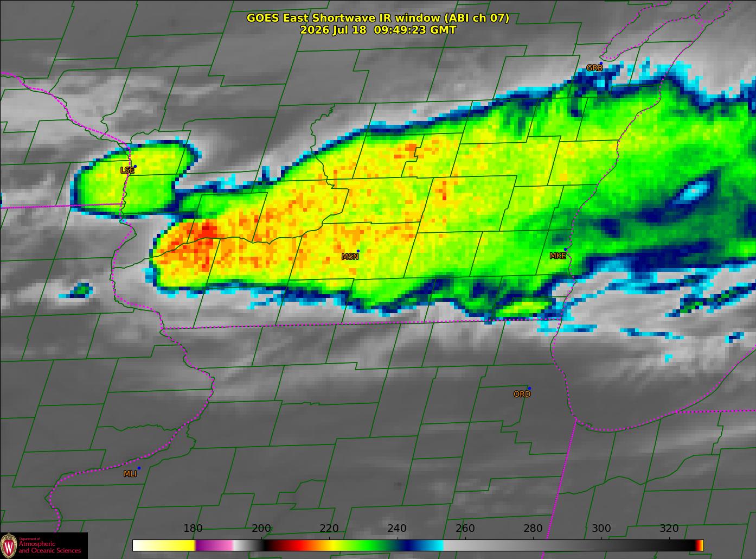Screen dimensions: 756x559
Task: Click the blue dot marking ORD
Action: [529, 388]
